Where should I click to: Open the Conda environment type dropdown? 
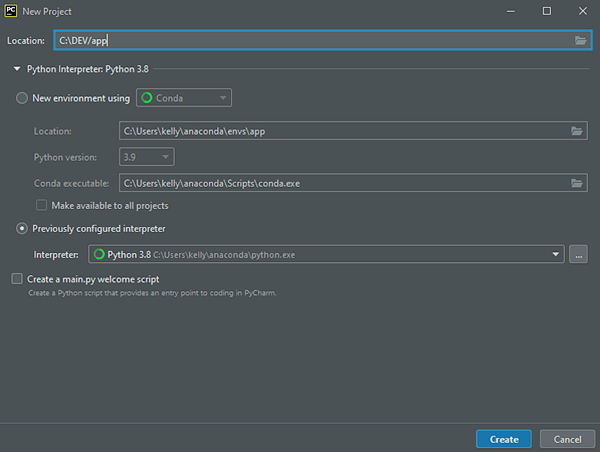pyautogui.click(x=184, y=98)
